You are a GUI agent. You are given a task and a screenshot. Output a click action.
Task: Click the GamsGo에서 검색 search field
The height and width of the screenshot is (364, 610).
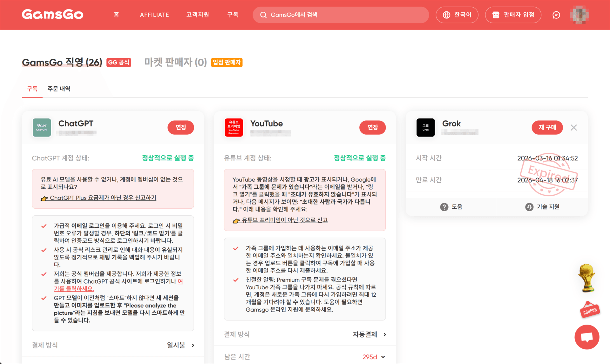coord(341,15)
